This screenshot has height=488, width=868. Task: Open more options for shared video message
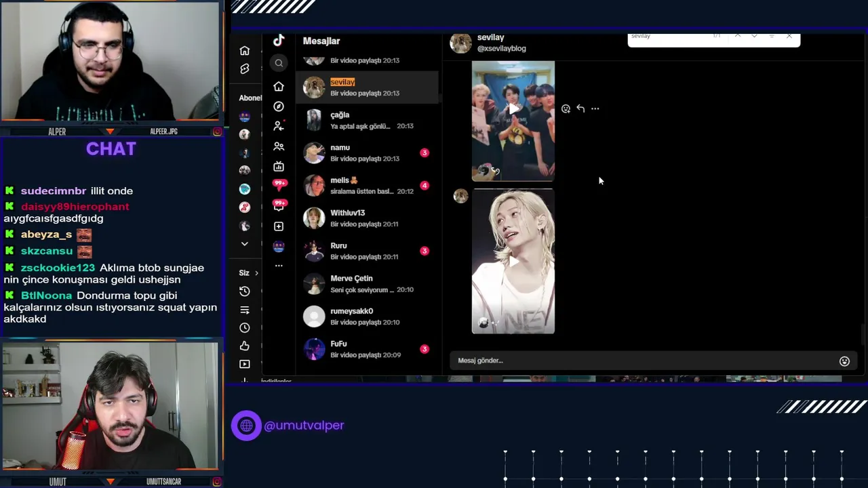pos(595,108)
